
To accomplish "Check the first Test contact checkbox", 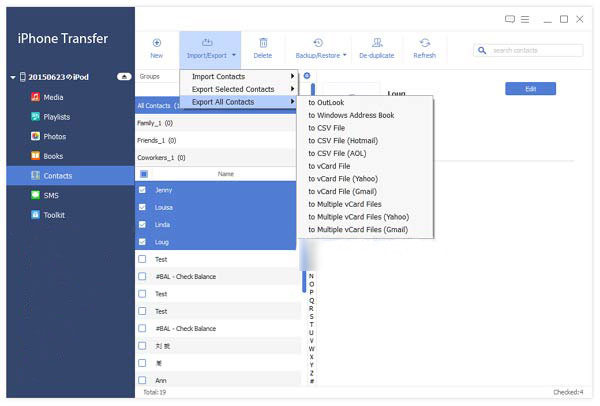I will [x=142, y=259].
